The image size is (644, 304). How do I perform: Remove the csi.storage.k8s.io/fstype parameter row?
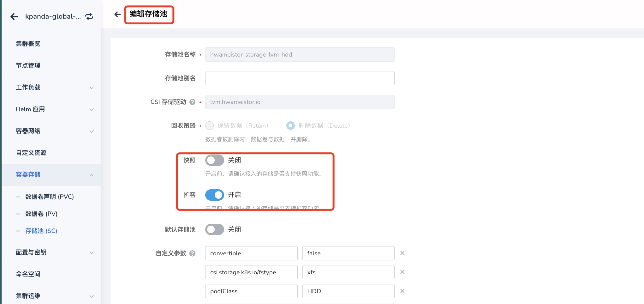(x=402, y=272)
